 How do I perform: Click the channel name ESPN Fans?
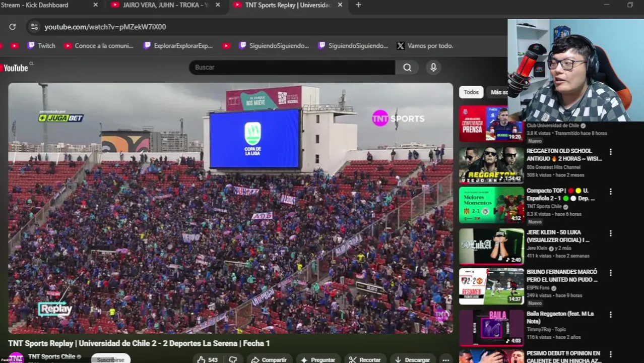539,288
